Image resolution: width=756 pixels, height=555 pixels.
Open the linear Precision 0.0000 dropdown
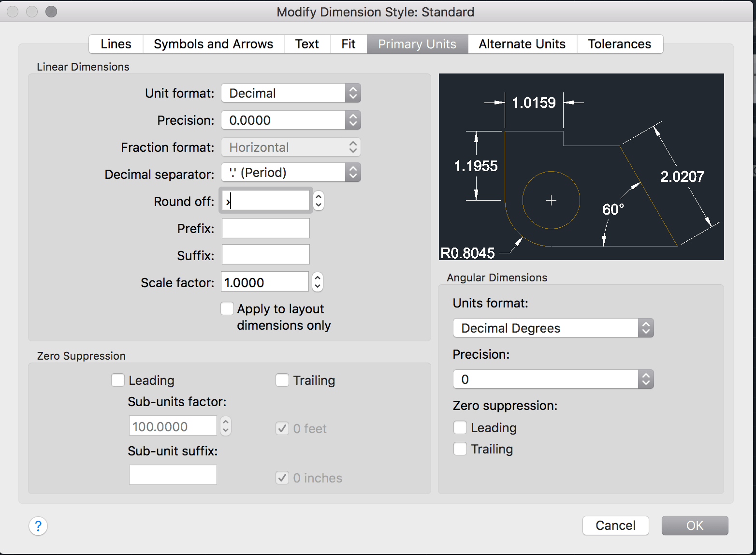pyautogui.click(x=291, y=120)
